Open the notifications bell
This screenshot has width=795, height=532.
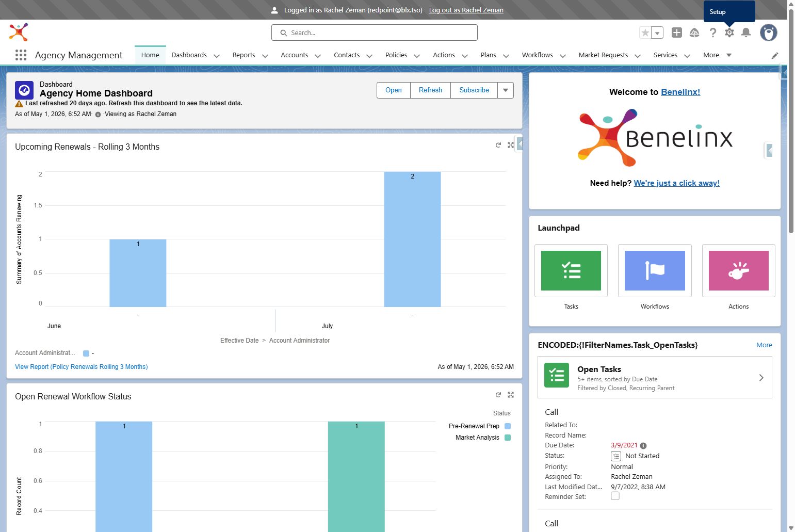click(x=746, y=33)
